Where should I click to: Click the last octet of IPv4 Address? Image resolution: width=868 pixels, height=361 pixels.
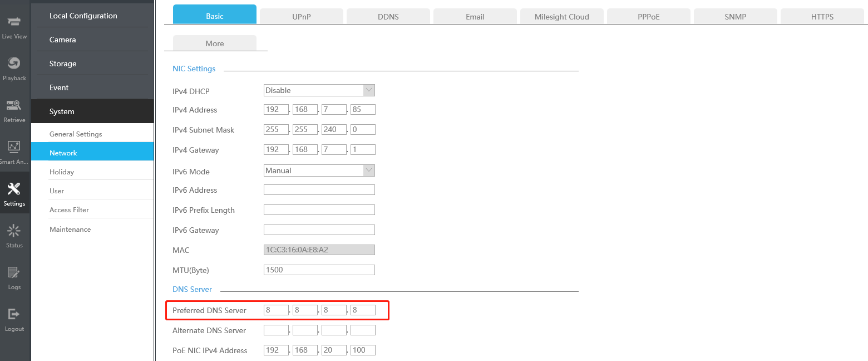(363, 109)
